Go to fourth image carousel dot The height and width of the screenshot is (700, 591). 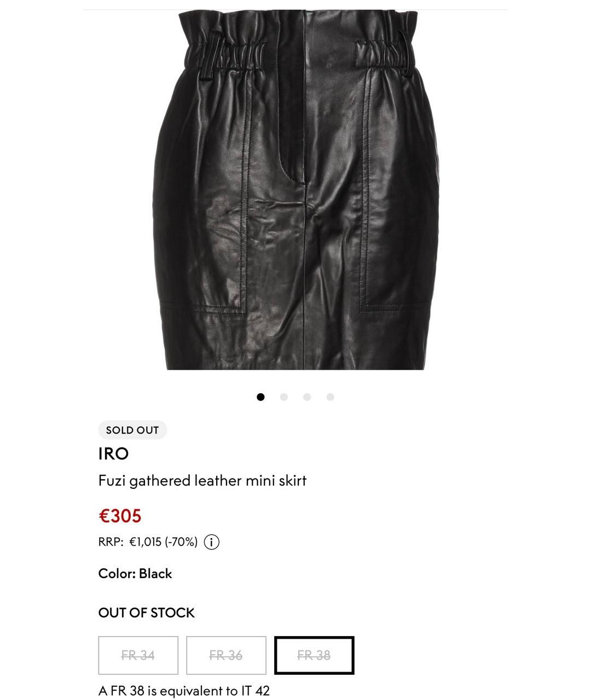tap(330, 397)
